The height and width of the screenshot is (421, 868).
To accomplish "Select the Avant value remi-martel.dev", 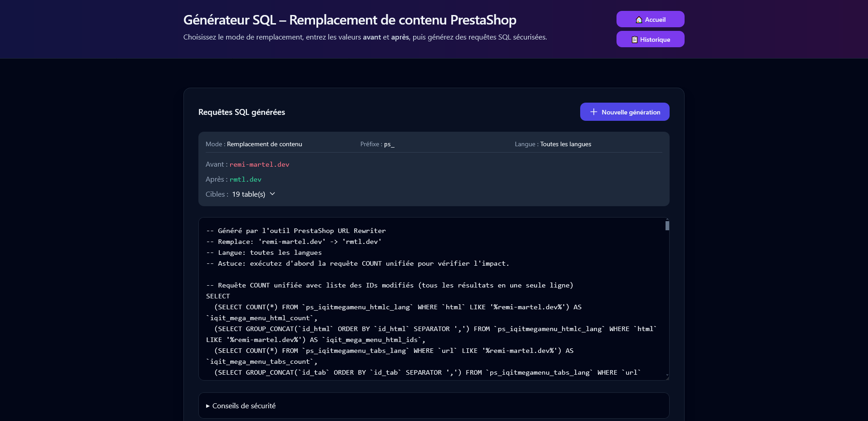I will pos(259,164).
